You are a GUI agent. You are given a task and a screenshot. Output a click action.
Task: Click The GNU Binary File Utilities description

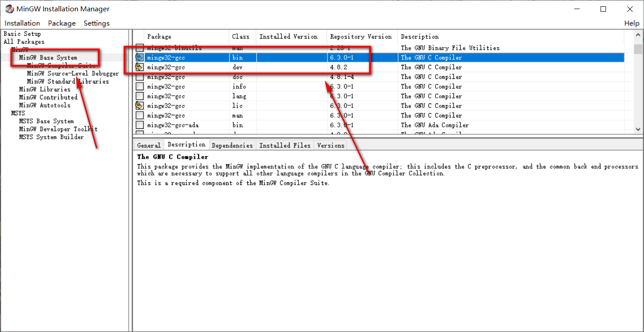point(450,48)
